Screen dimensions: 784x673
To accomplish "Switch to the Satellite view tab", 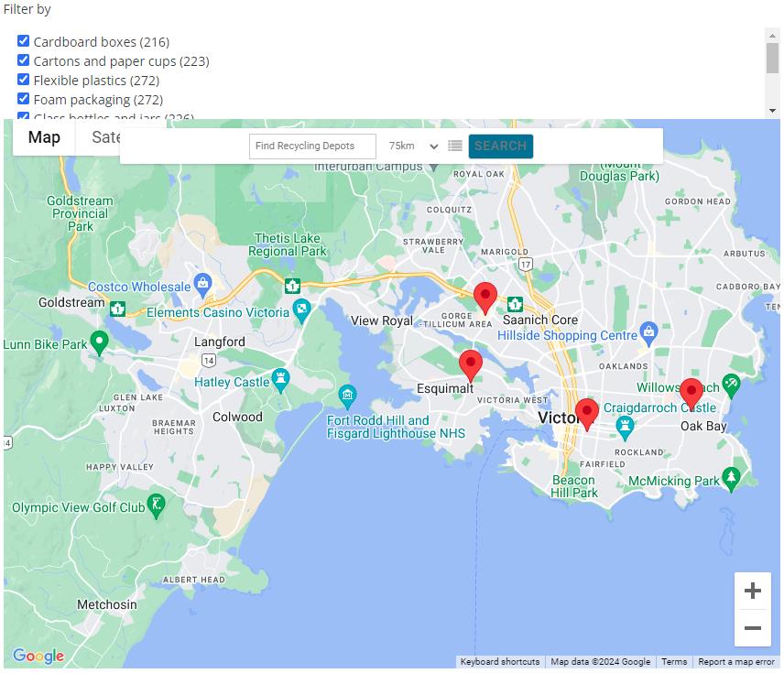I will pos(105,137).
